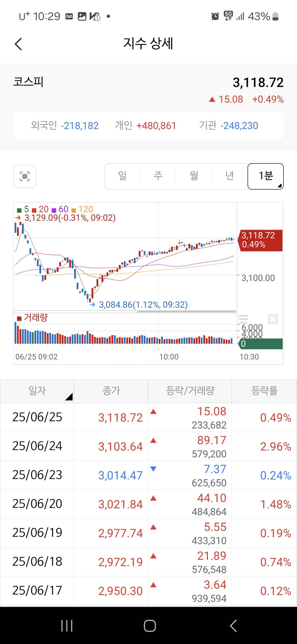The image size is (297, 644).
Task: Switch the chart to the 일 daily tab
Action: click(122, 176)
